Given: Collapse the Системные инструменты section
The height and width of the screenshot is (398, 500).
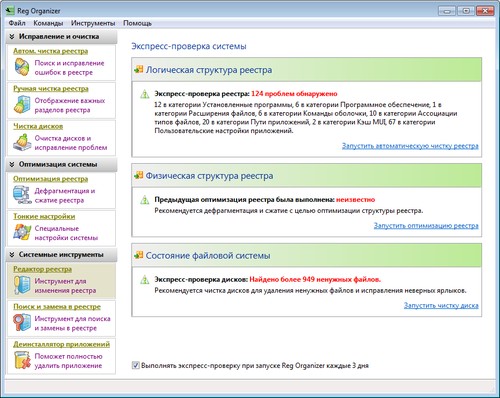Looking at the screenshot, I should pyautogui.click(x=12, y=255).
